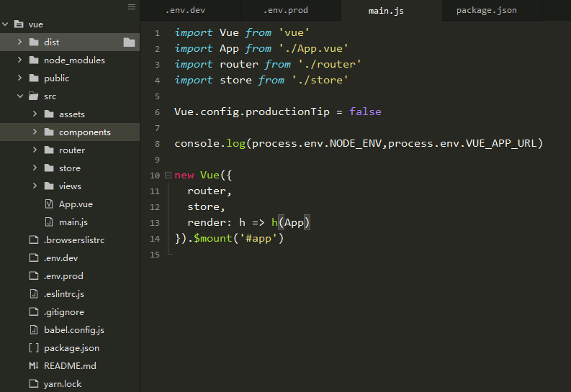Open .env.dev file in the sidebar
Screen dimensions: 571x392
(60, 258)
